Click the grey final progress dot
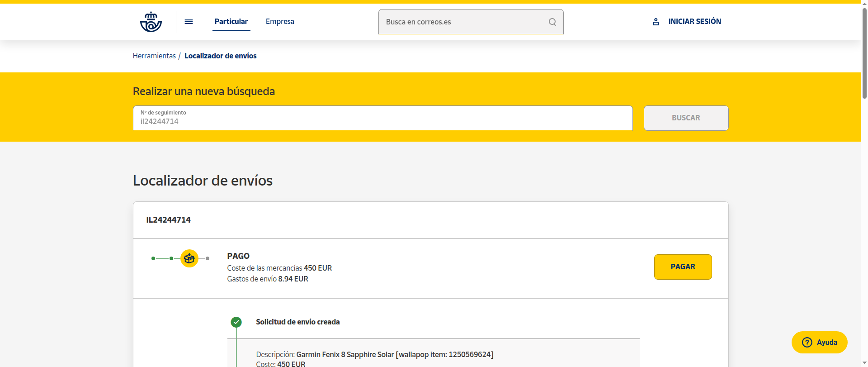This screenshot has width=868, height=367. (x=208, y=258)
